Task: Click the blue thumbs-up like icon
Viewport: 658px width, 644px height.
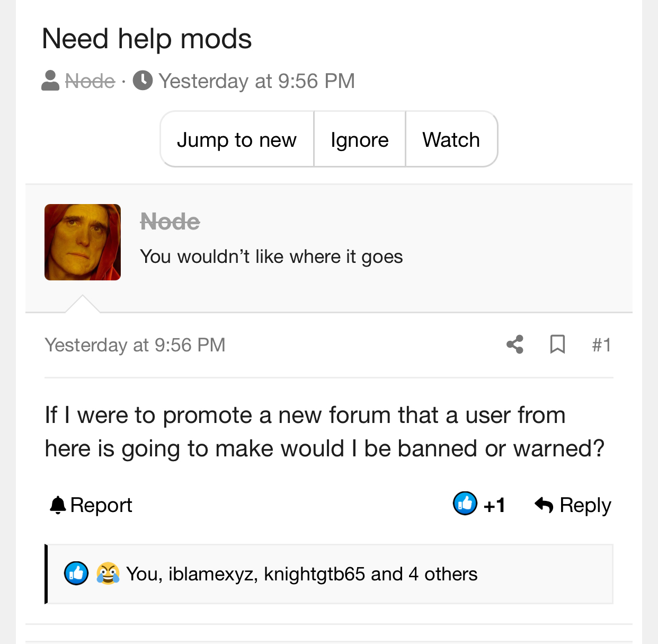Action: pos(465,504)
